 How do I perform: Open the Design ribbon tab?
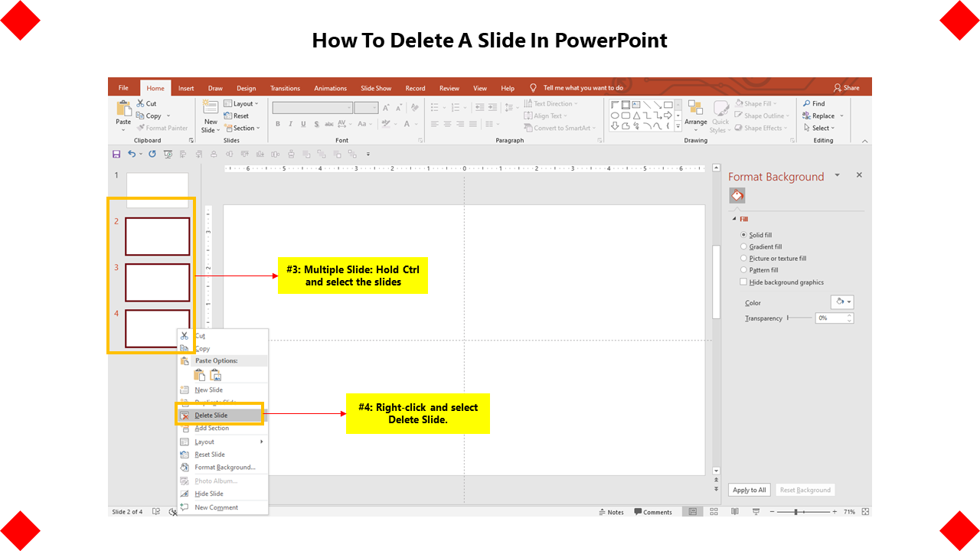click(x=247, y=88)
